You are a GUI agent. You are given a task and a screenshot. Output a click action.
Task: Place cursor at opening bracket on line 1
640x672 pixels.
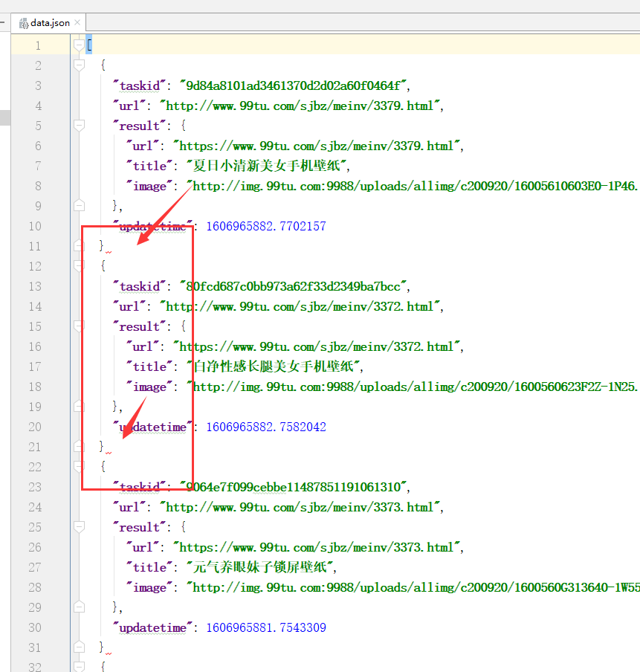coord(89,45)
